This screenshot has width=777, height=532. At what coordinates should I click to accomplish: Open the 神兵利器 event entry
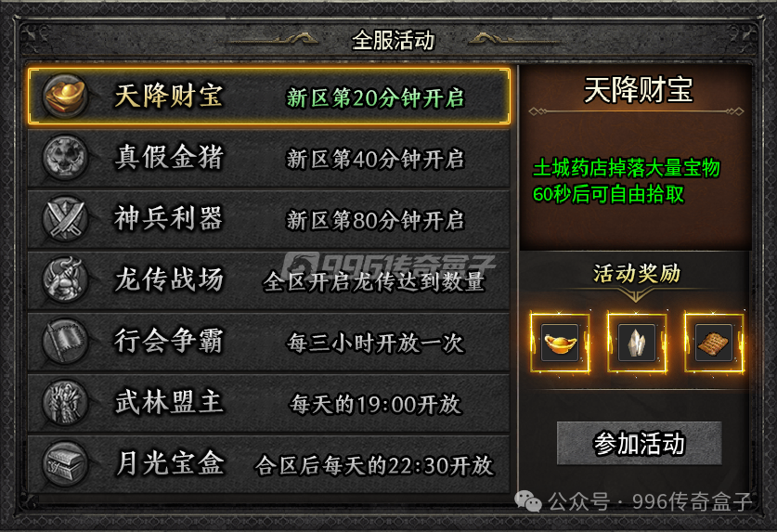point(268,220)
